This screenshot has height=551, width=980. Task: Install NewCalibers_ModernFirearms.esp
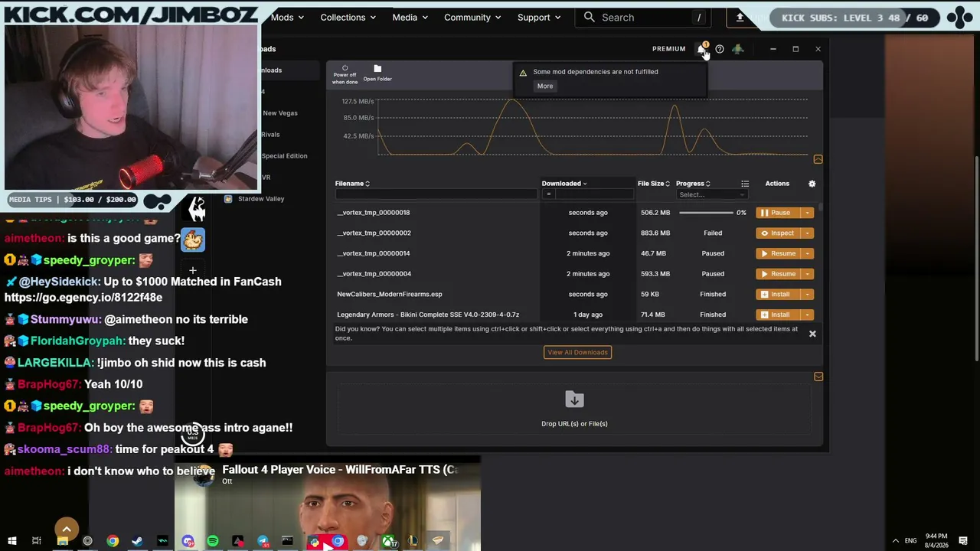(777, 295)
